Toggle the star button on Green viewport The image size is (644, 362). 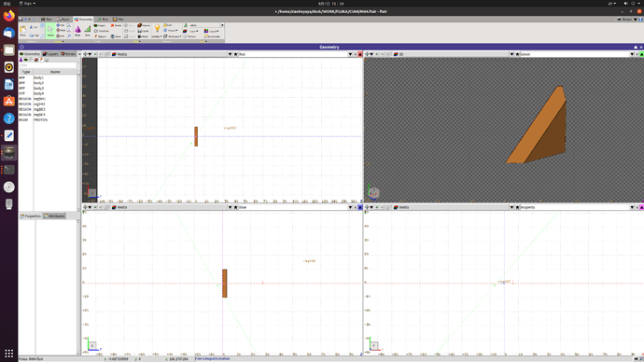[517, 54]
